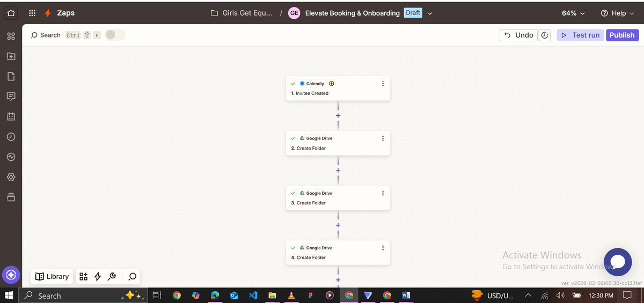Click the add-apps grid icon in bottom toolbar

[x=83, y=277]
